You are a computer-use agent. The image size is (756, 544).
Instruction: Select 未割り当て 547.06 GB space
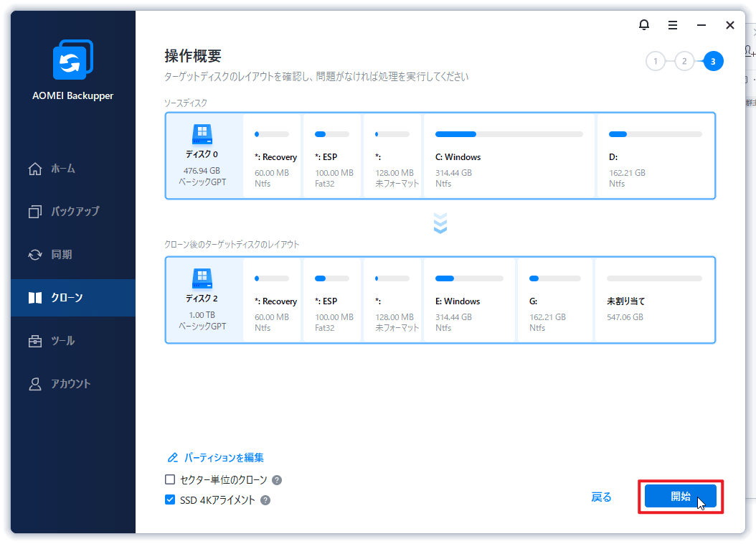[x=655, y=300]
